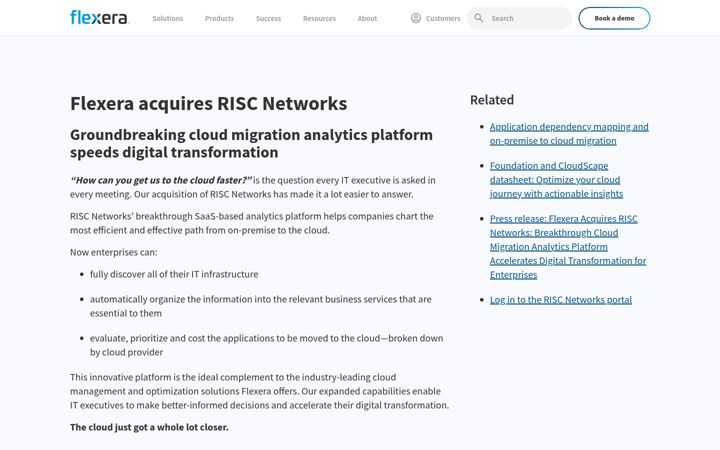Open Log in to RISC Networks portal
720x450 pixels.
pos(561,300)
